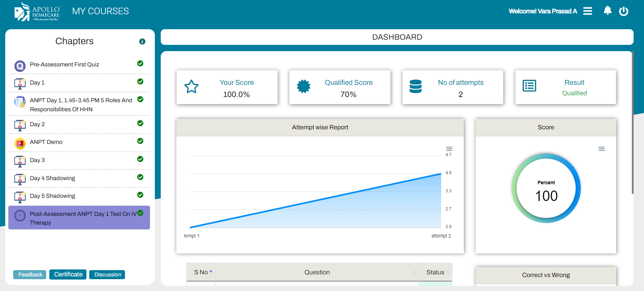644x291 pixels.
Task: Click the Certificate button
Action: click(x=68, y=274)
